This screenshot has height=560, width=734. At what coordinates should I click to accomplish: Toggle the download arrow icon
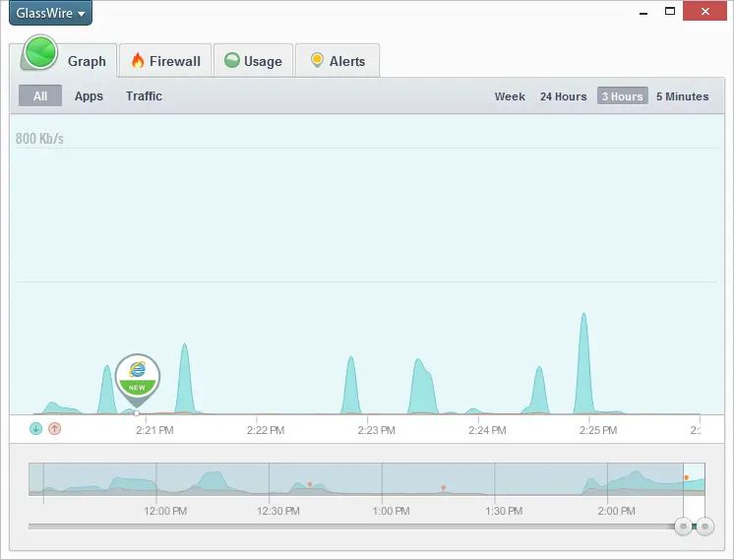[x=36, y=428]
